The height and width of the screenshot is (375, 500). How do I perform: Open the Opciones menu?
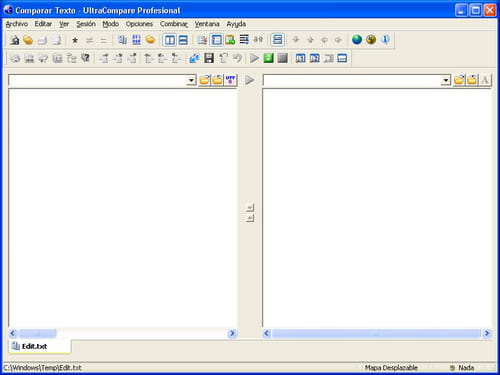pyautogui.click(x=139, y=24)
